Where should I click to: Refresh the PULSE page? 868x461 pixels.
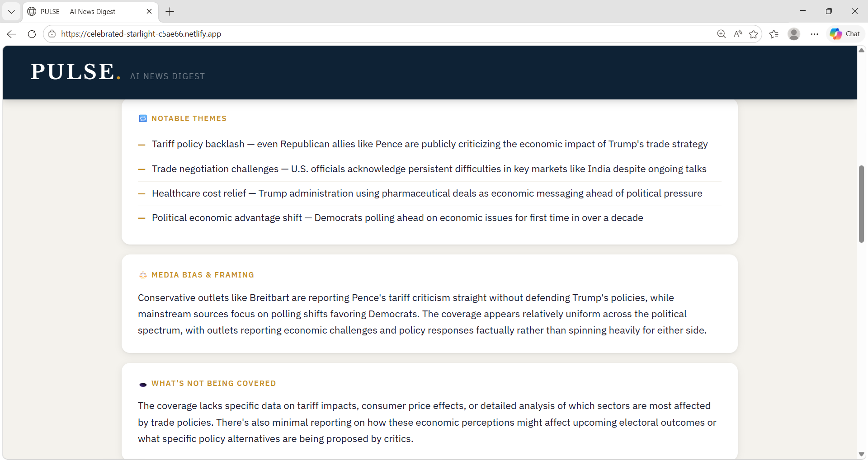[31, 34]
